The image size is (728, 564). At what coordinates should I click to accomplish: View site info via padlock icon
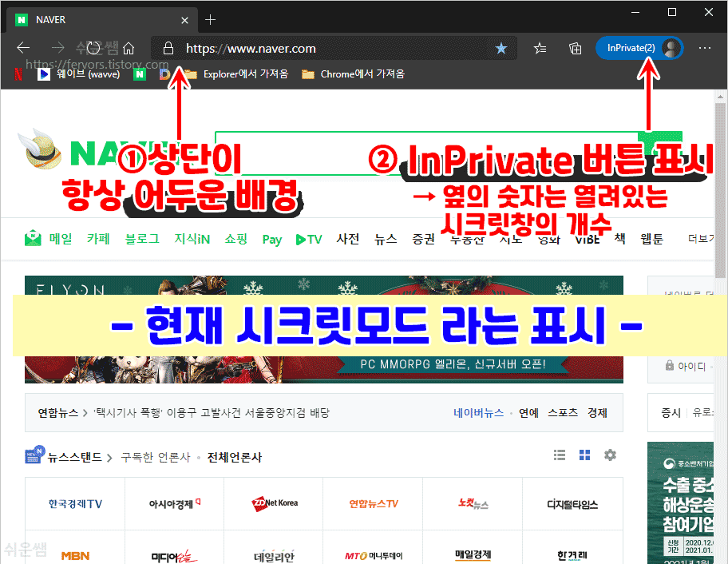(x=168, y=48)
